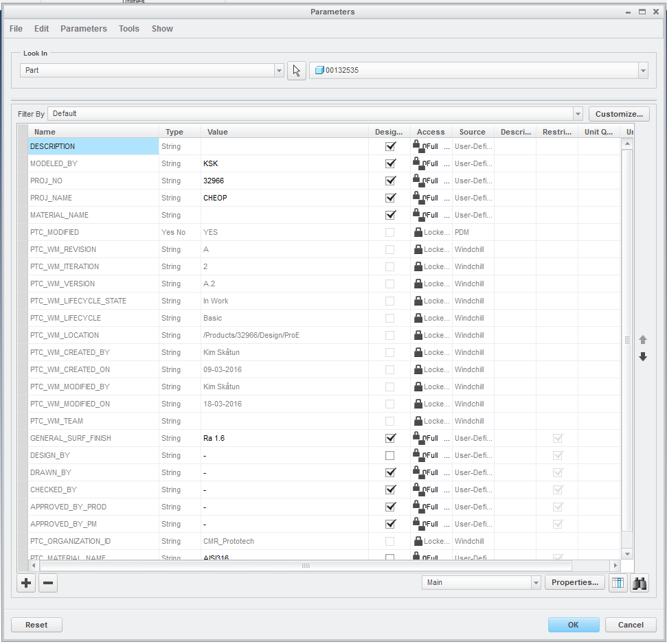Move parameter up with the up arrow

(x=643, y=340)
